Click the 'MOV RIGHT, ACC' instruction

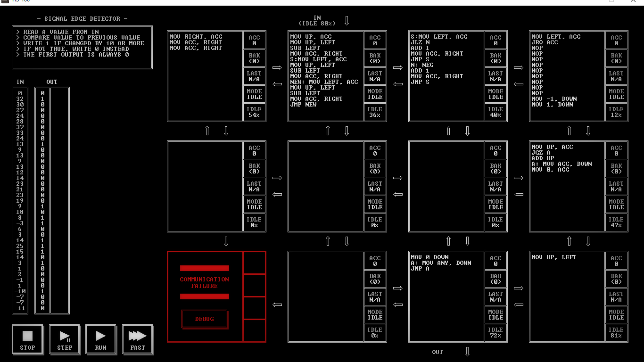pos(196,37)
